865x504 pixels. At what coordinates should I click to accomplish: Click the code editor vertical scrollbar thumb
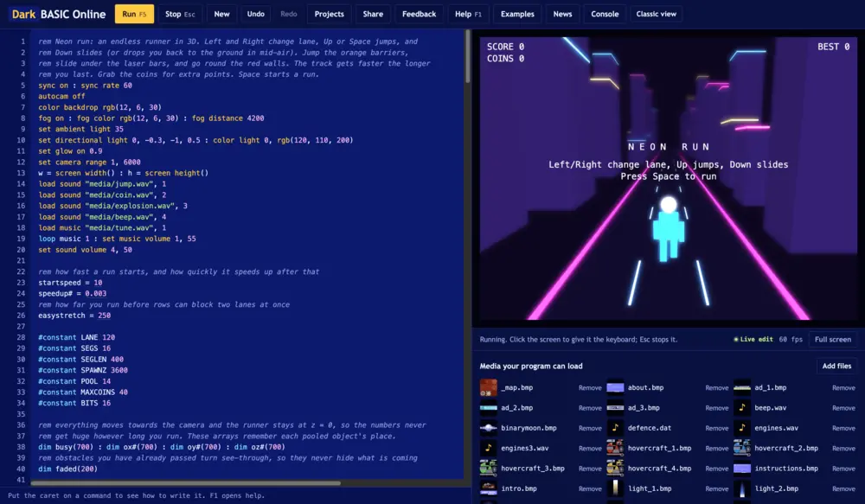tap(468, 56)
